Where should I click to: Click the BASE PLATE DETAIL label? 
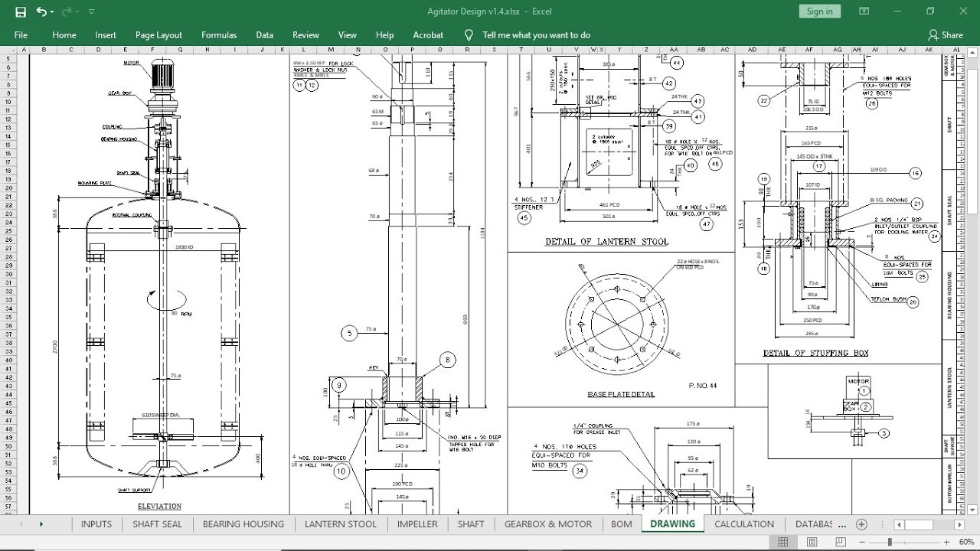pyautogui.click(x=621, y=395)
